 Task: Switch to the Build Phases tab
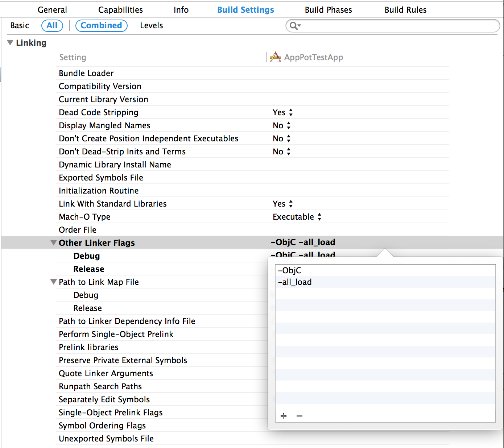click(x=328, y=10)
